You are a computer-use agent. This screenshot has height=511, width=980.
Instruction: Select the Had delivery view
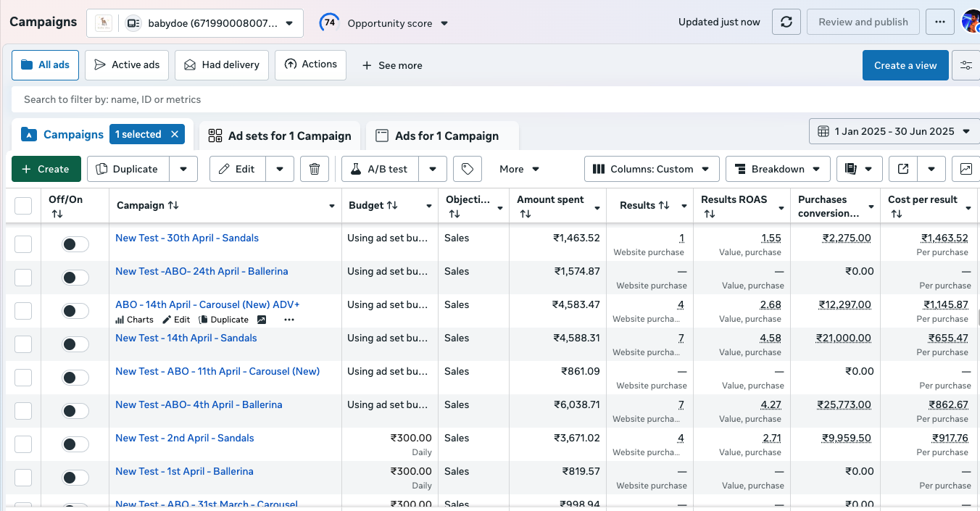coord(222,65)
